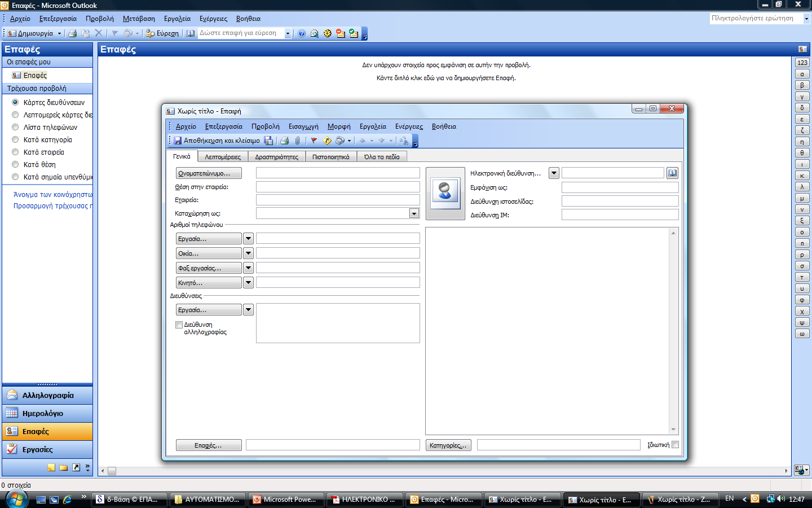Click Save and New icon in contact toolbar
The width and height of the screenshot is (812, 508).
[x=268, y=141]
